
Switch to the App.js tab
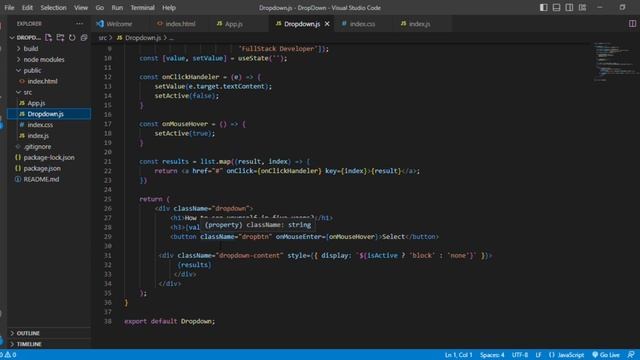click(233, 24)
